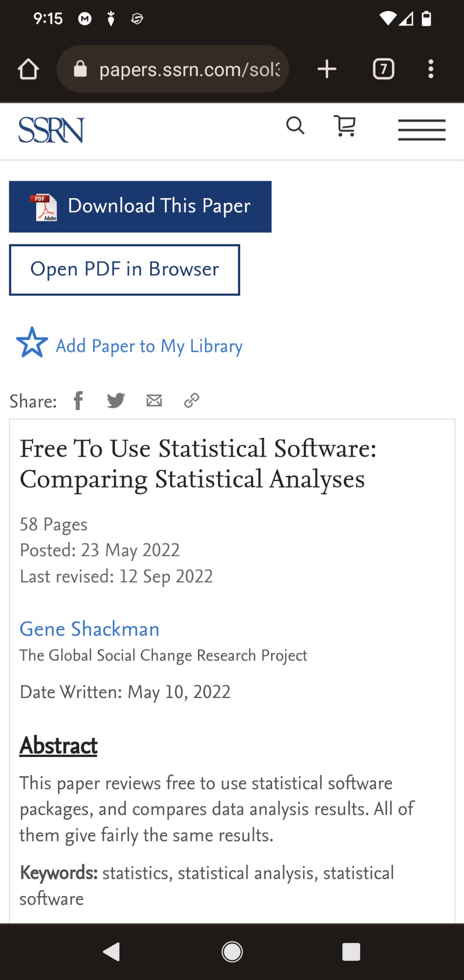
Task: Share the paper on Facebook
Action: coord(79,401)
